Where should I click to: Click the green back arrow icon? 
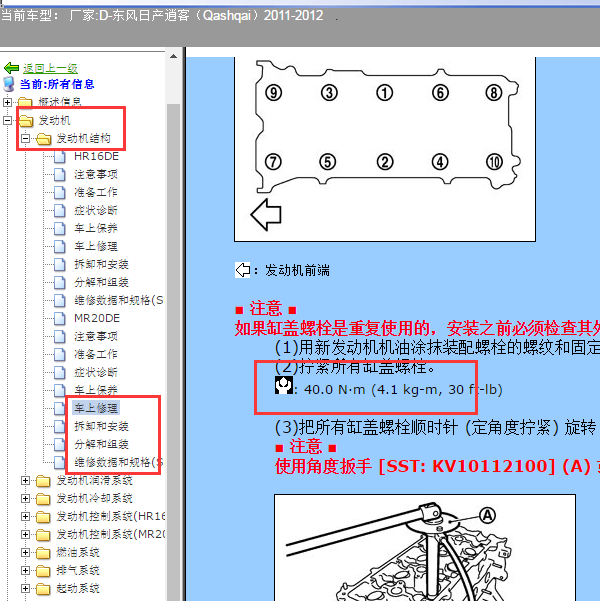pyautogui.click(x=11, y=68)
